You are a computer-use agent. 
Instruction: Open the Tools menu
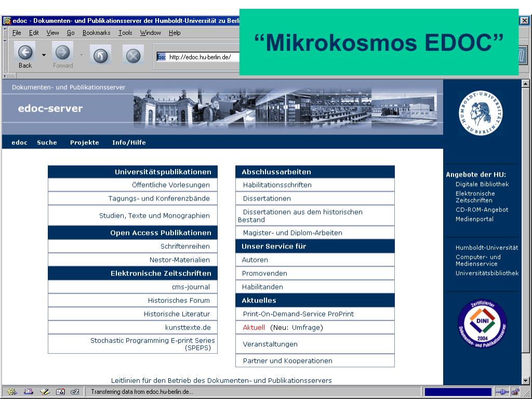coord(125,33)
